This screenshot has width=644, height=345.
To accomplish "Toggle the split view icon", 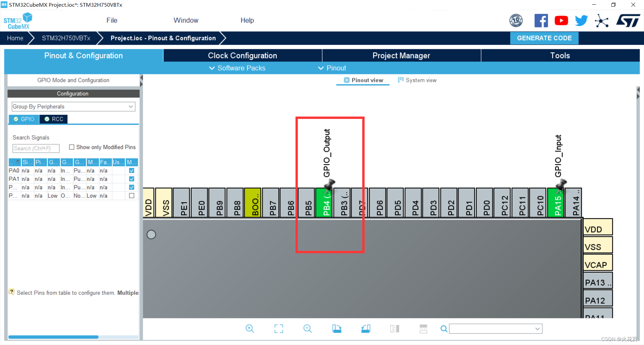I will (x=395, y=329).
